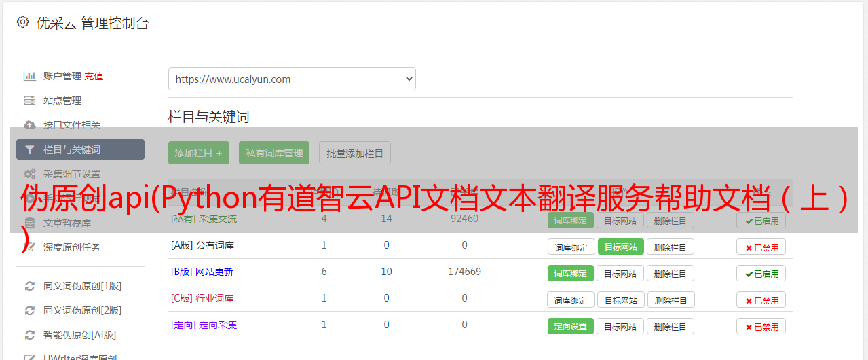Select the 栏目与关键词 sidebar item
The height and width of the screenshot is (360, 868).
click(80, 149)
